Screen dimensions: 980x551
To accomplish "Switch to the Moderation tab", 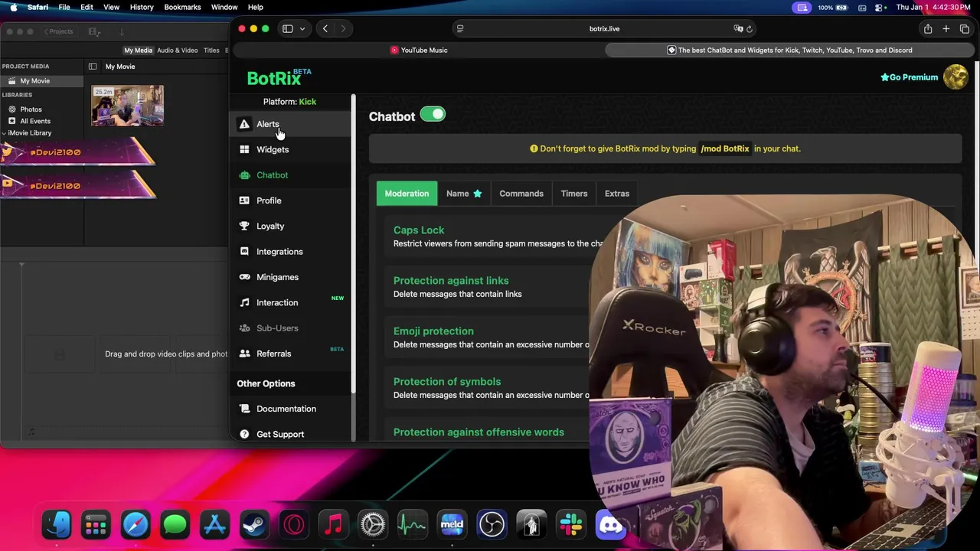I will (x=407, y=194).
